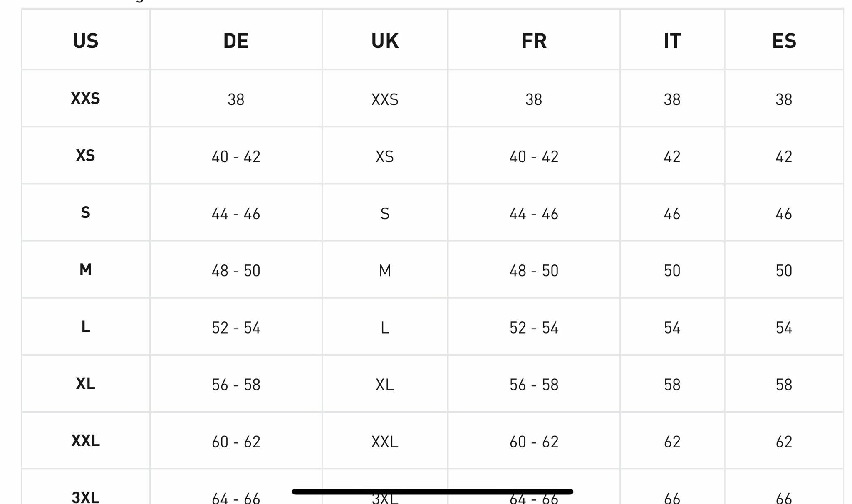
Task: Click the DE column header
Action: point(236,41)
